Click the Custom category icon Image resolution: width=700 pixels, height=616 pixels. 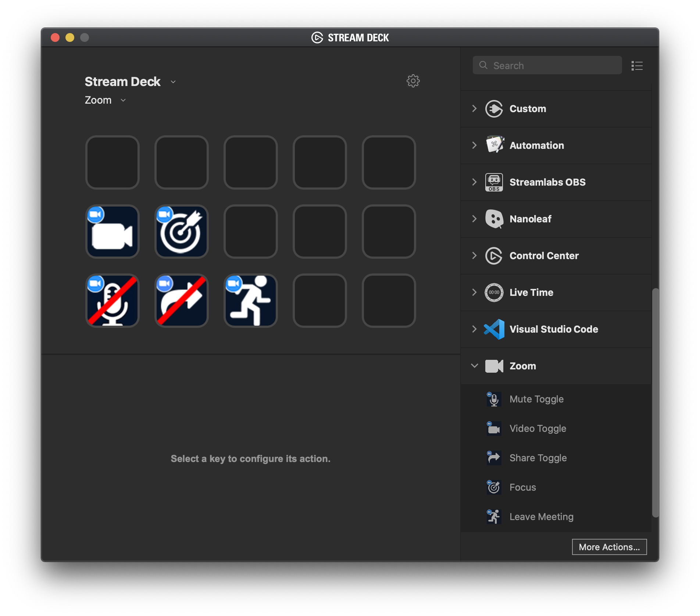(x=494, y=109)
